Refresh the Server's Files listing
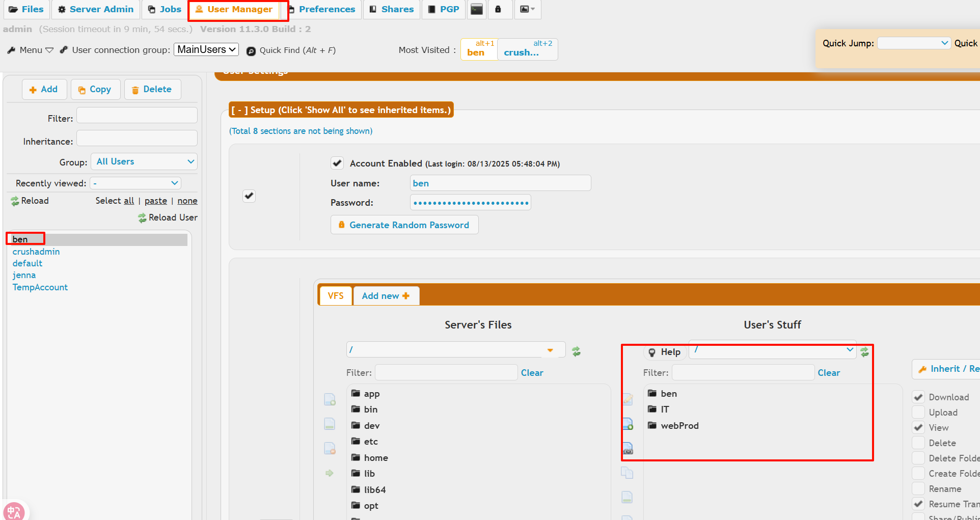The height and width of the screenshot is (520, 980). (576, 351)
